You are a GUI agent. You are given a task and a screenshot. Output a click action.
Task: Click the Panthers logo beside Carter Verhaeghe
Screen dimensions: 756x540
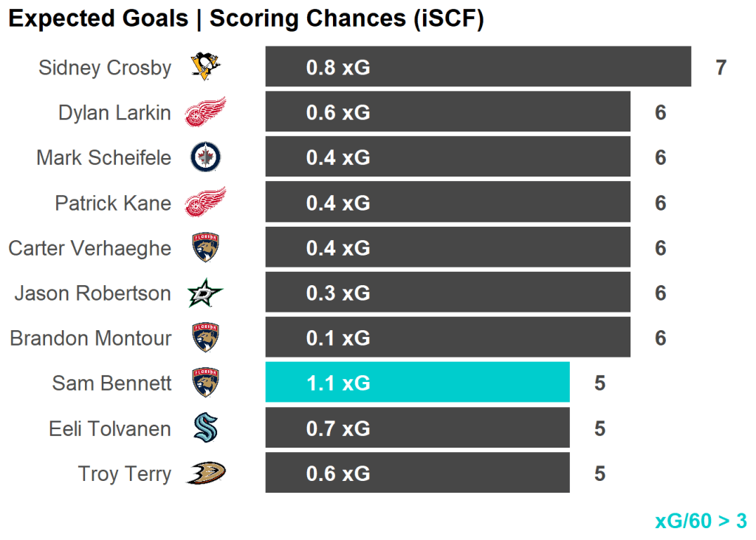click(x=205, y=247)
